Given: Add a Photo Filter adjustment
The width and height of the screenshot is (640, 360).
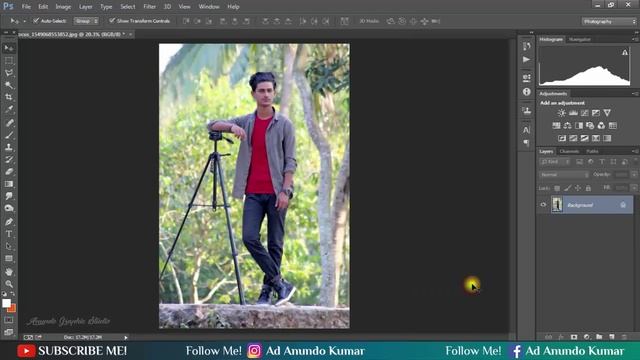Looking at the screenshot, I should [590, 126].
